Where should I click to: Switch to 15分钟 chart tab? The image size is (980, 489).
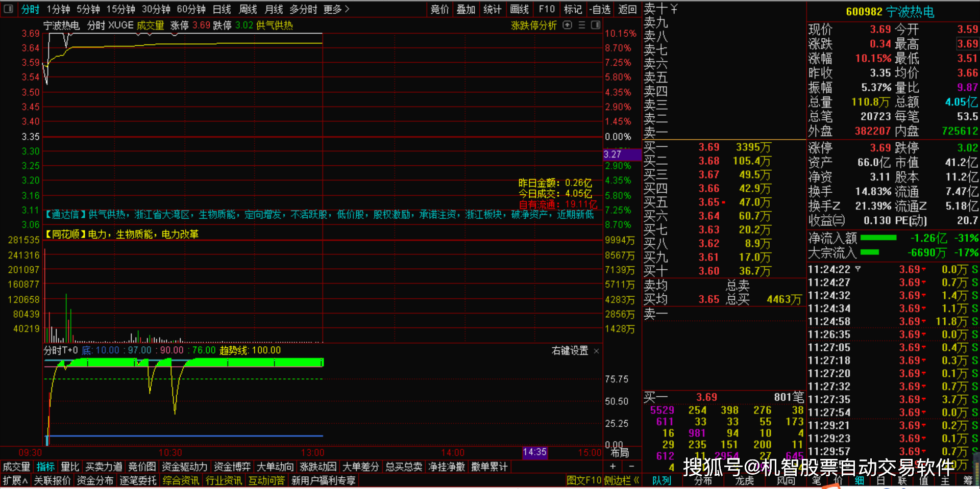pyautogui.click(x=120, y=9)
